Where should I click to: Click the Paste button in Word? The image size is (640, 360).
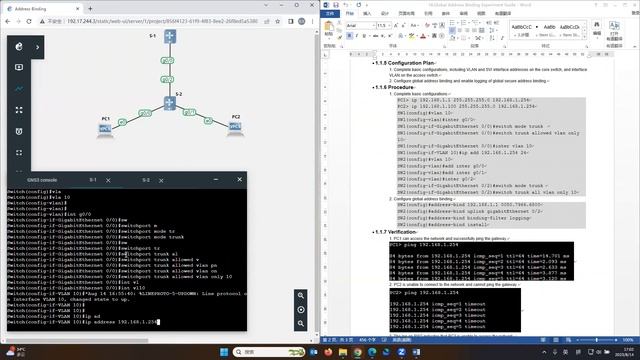[x=329, y=29]
